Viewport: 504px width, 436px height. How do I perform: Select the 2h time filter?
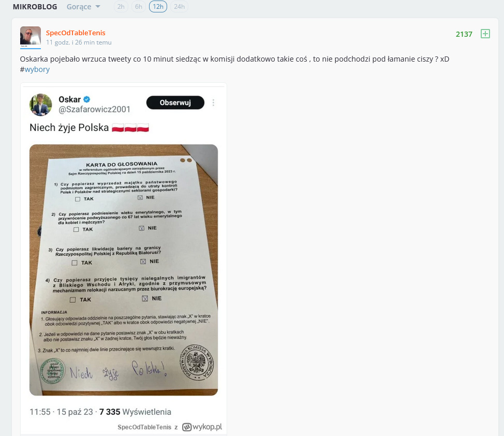[x=121, y=7]
